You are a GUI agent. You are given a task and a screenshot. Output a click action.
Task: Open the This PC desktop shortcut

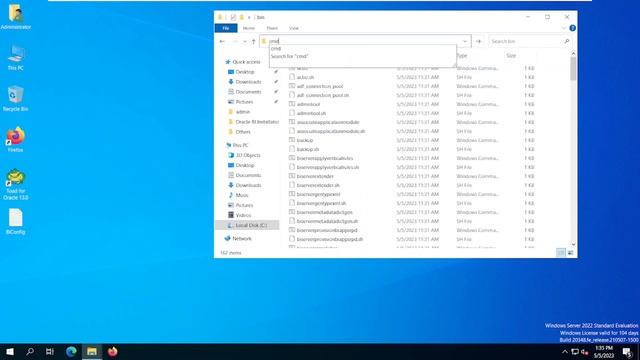[x=16, y=58]
